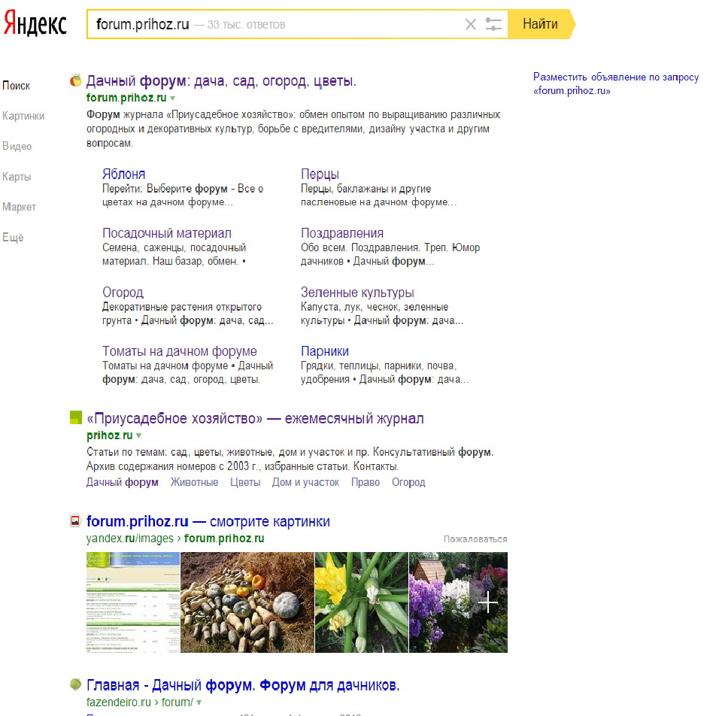This screenshot has height=716, width=728.
Task: Expand the dropdown arrow next to prihoz.ru
Action: (x=139, y=435)
